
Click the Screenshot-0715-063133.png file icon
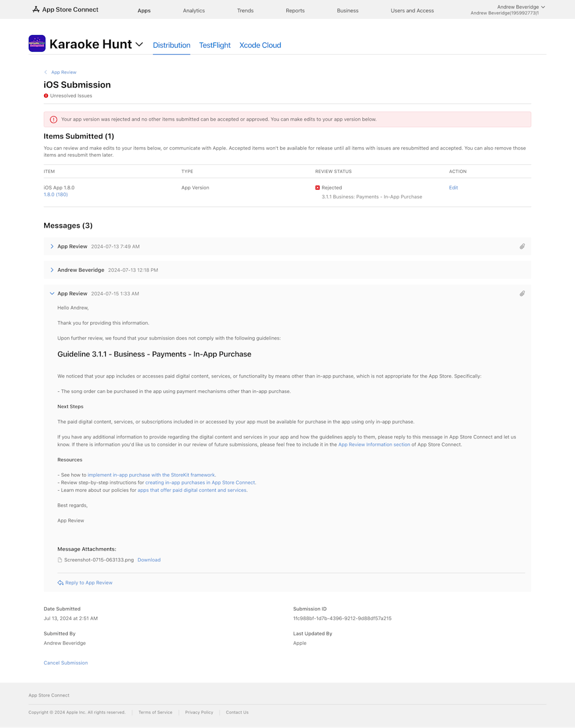(60, 560)
